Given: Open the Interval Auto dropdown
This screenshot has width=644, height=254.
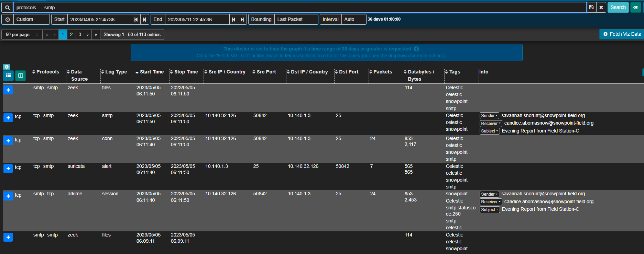Looking at the screenshot, I should (353, 20).
